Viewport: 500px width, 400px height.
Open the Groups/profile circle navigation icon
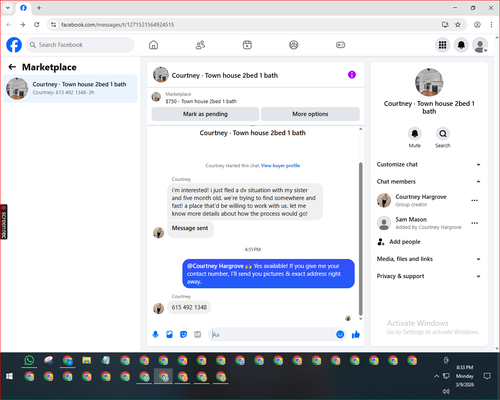click(294, 45)
